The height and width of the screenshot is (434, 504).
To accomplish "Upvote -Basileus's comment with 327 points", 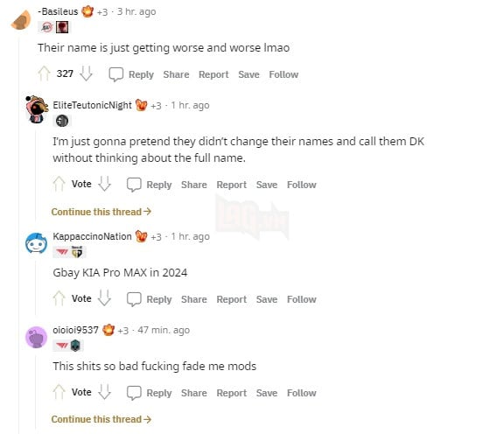I will point(44,73).
